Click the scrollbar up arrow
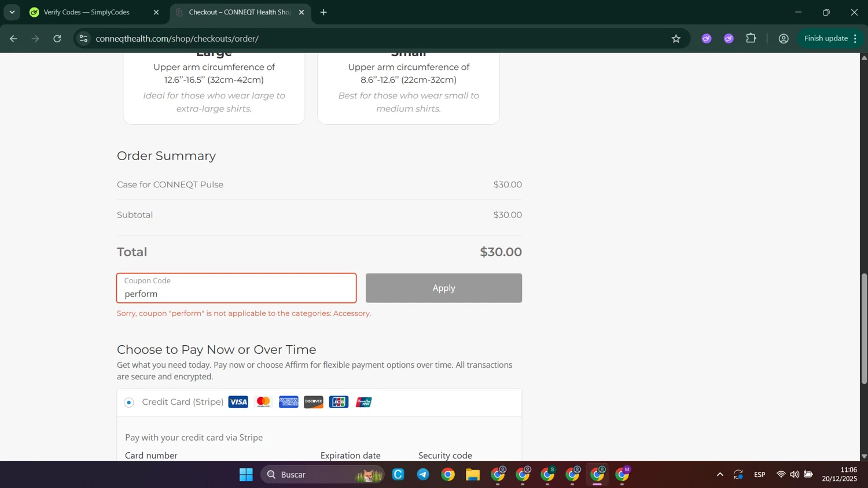 864,58
